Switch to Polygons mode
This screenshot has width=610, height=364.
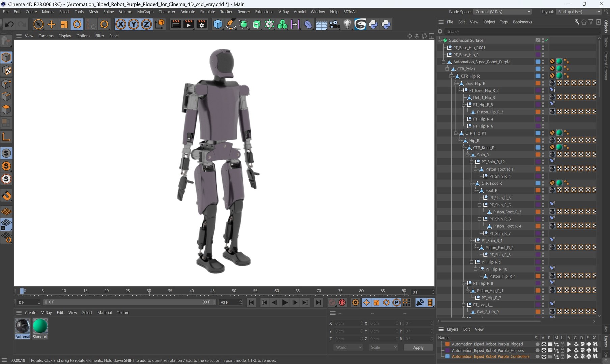click(x=6, y=110)
